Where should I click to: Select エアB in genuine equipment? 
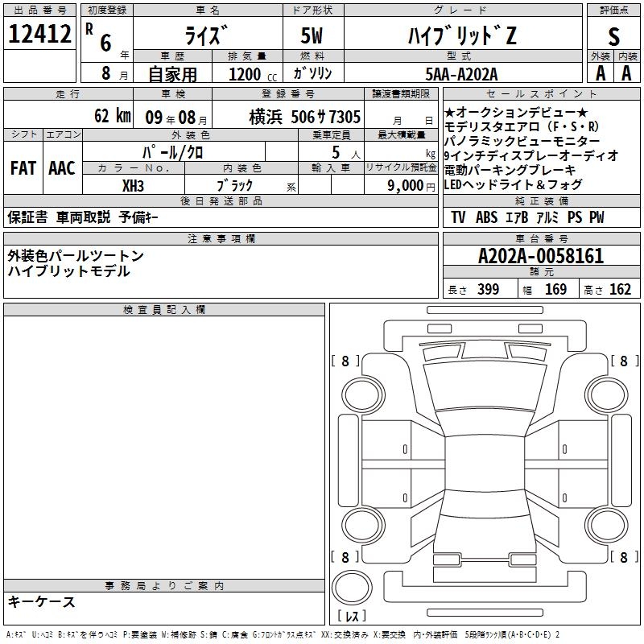[x=517, y=217]
